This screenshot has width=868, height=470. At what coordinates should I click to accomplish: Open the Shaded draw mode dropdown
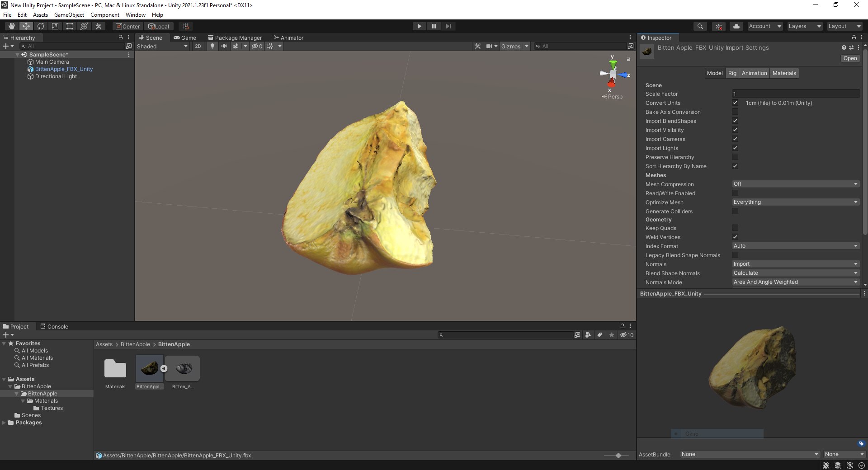(x=162, y=46)
